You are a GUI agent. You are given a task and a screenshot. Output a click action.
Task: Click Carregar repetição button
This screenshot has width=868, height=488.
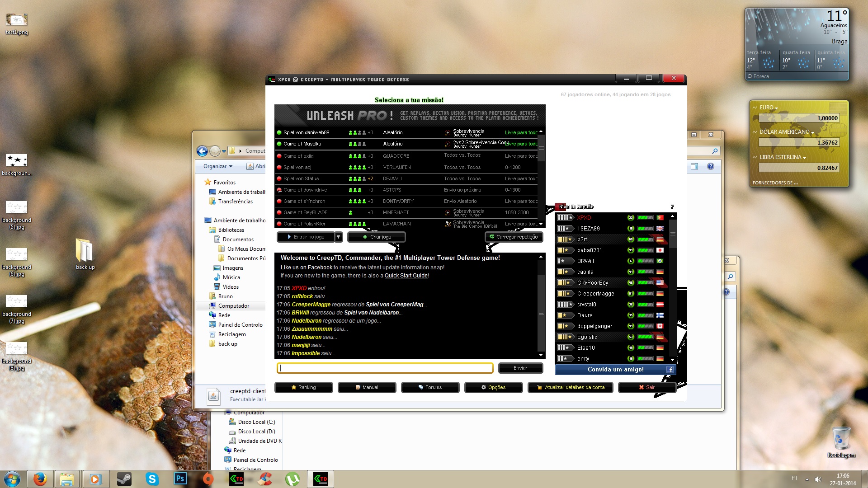click(x=514, y=237)
